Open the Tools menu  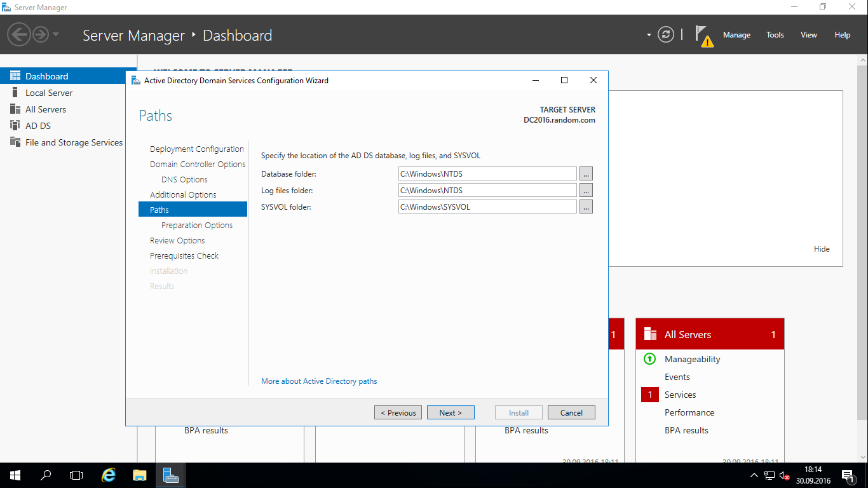[x=775, y=35]
